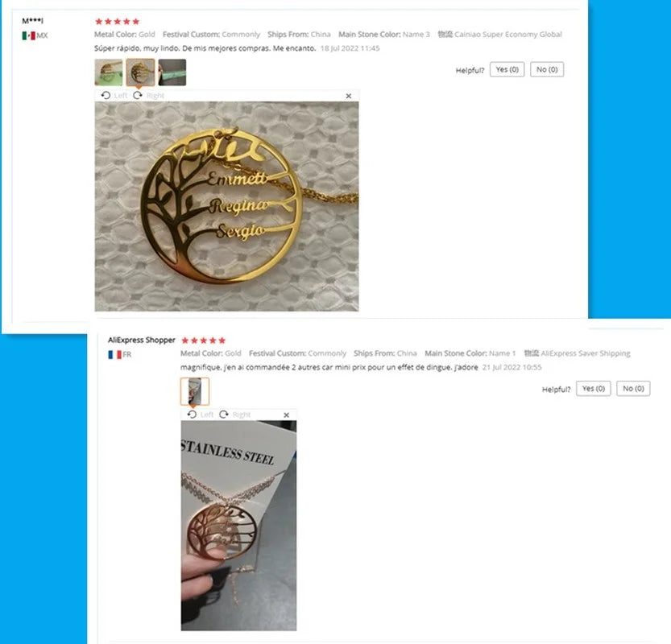Rotate first review image right
671x644 pixels.
148,95
